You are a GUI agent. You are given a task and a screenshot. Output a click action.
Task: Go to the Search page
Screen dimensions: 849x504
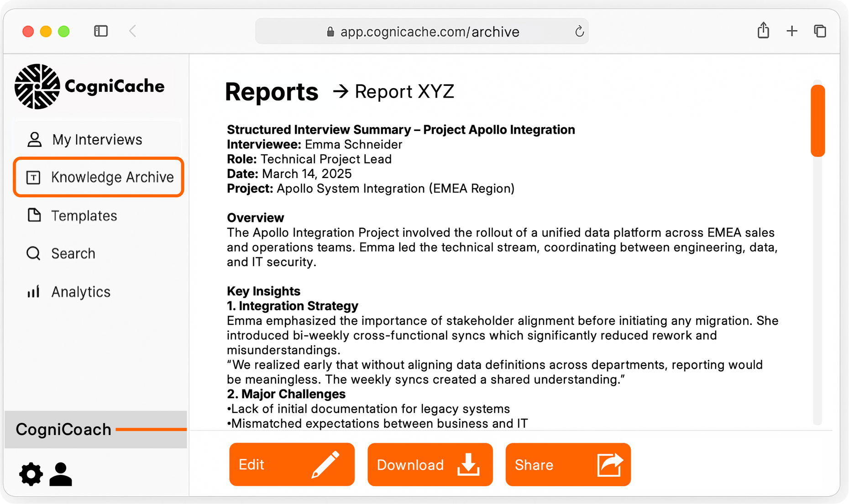(x=73, y=253)
